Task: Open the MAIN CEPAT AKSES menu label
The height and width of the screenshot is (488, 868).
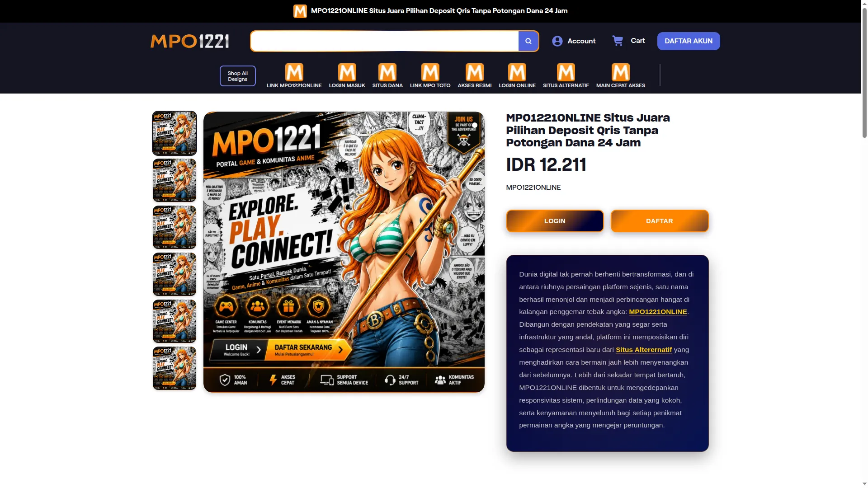Action: click(x=621, y=85)
